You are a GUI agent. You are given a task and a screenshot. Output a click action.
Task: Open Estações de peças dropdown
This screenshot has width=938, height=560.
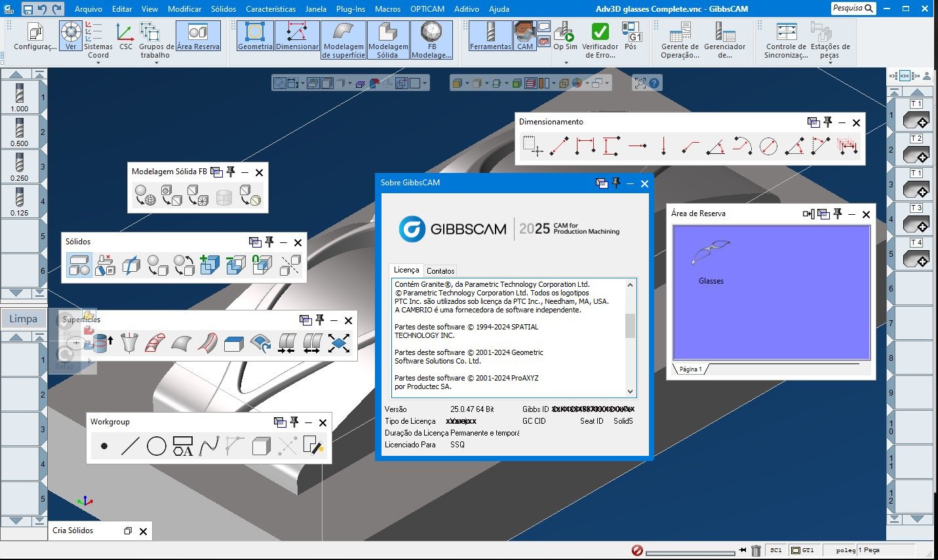coord(830,63)
